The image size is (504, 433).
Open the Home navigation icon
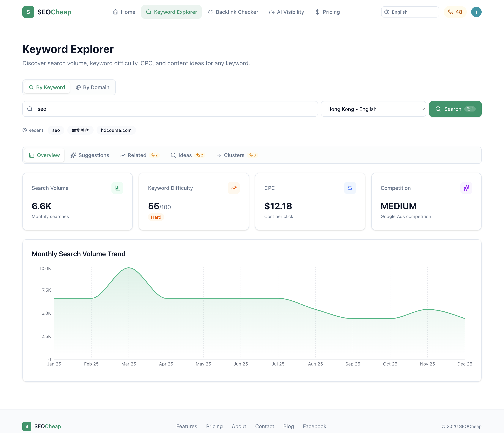pyautogui.click(x=116, y=12)
